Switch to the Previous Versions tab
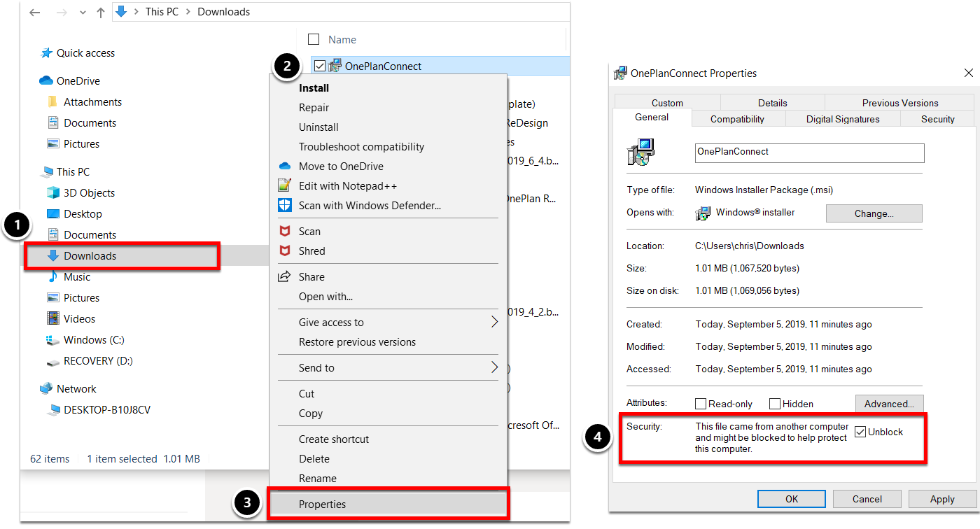Viewport: 980px width, 529px height. [x=900, y=103]
